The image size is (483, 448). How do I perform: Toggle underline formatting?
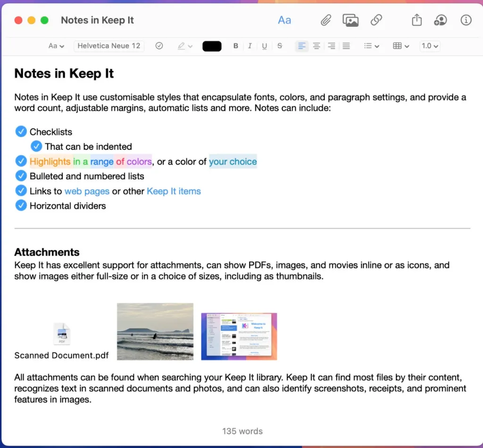pos(264,46)
